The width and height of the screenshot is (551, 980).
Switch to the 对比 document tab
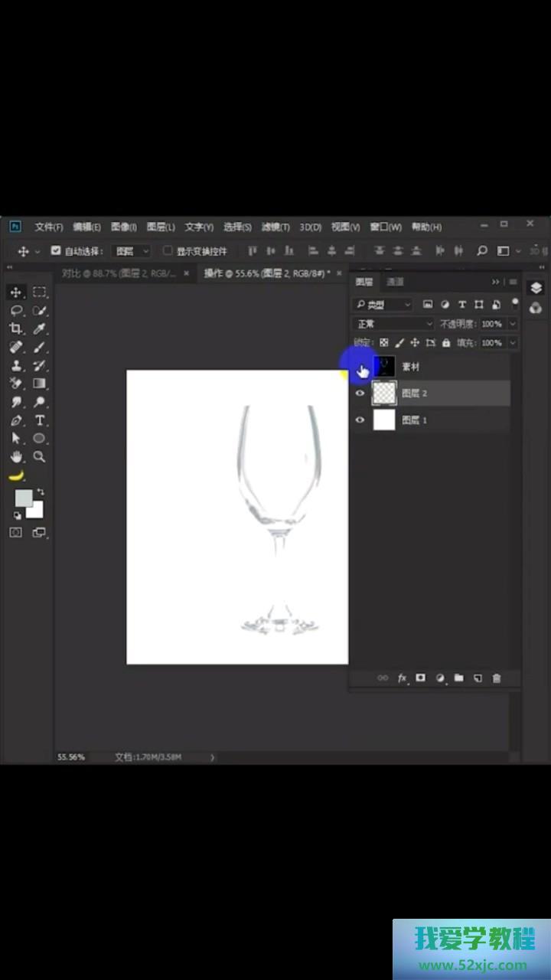click(x=119, y=273)
